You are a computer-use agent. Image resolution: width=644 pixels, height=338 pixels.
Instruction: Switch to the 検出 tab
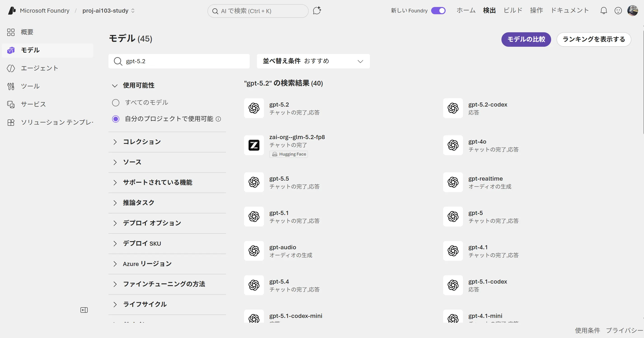[x=489, y=10]
